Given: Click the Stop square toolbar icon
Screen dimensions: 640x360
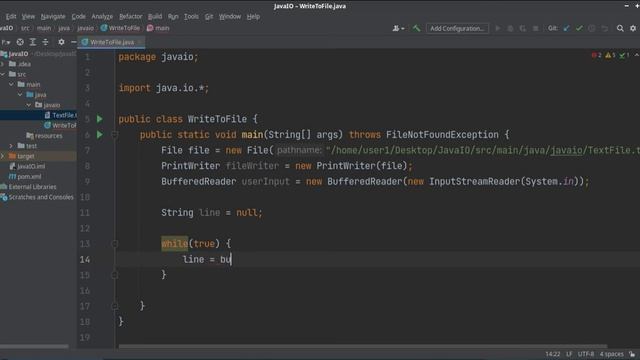Looking at the screenshot, I should coord(535,28).
